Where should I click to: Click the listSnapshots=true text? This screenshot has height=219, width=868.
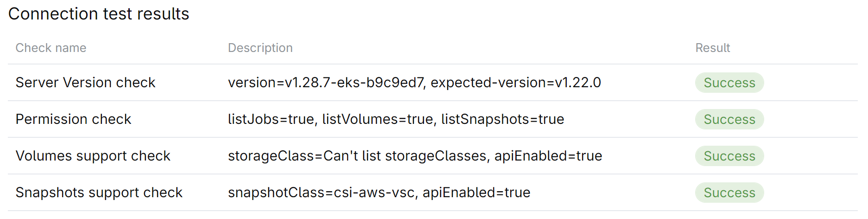click(x=502, y=119)
